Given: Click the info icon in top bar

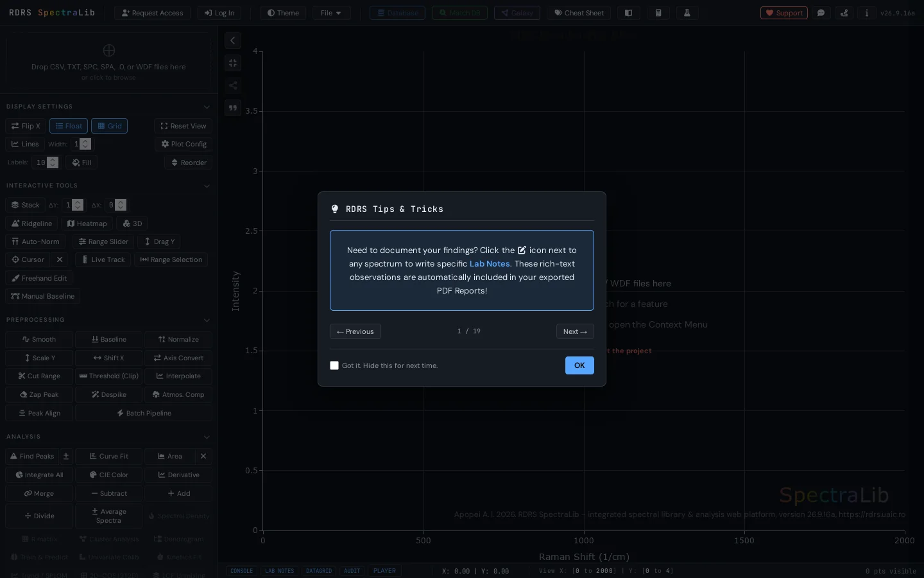Looking at the screenshot, I should tap(866, 13).
